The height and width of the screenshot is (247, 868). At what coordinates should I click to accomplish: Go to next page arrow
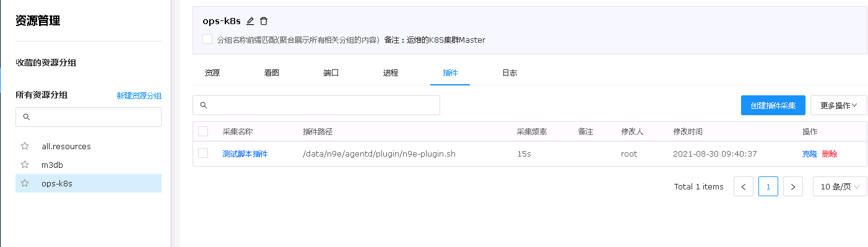pos(793,186)
